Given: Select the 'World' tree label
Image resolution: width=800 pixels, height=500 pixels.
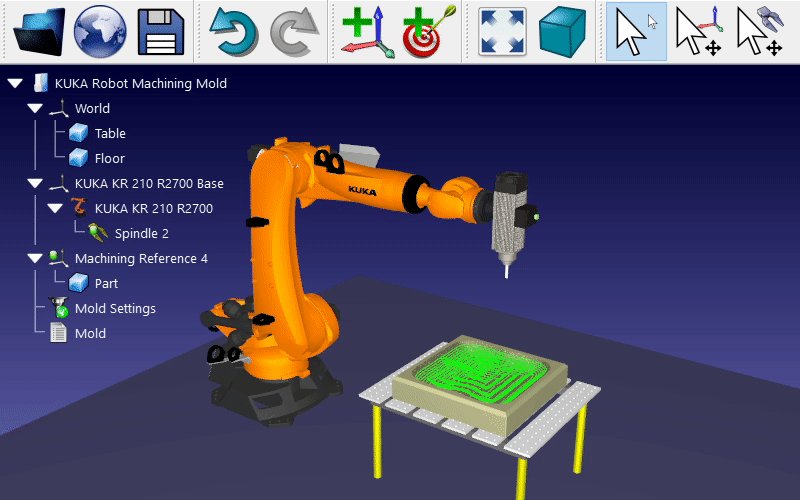Looking at the screenshot, I should (x=92, y=108).
